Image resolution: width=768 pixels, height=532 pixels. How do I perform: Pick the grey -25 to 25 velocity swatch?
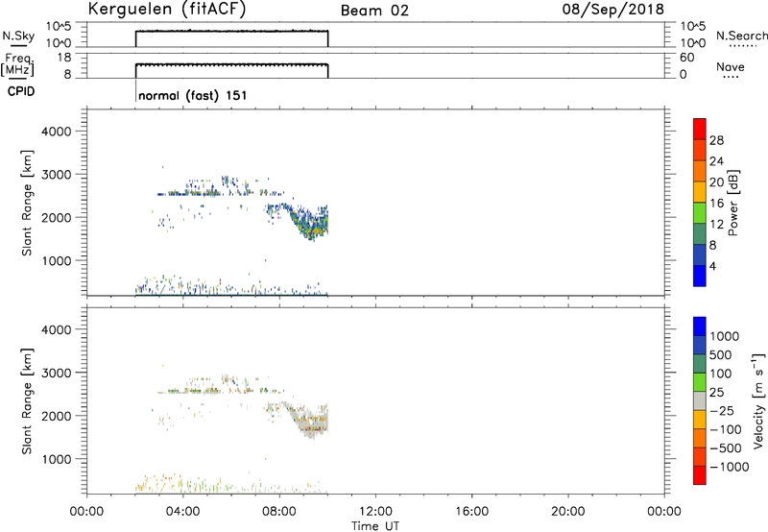[x=700, y=400]
